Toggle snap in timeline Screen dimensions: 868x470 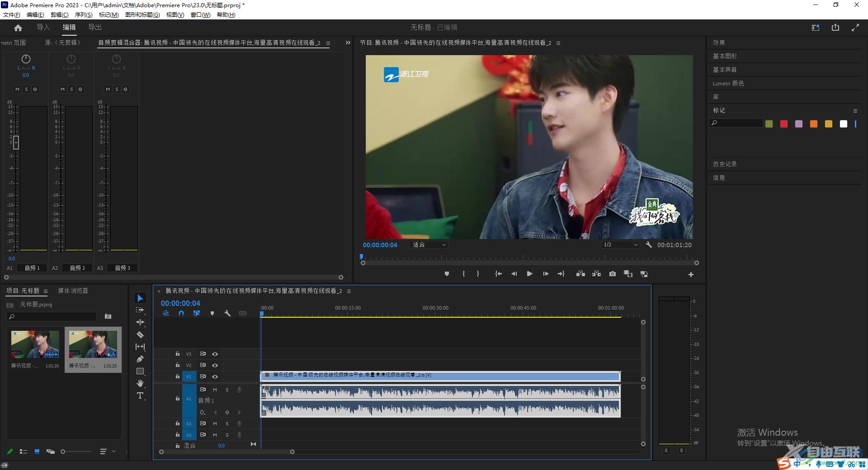tap(181, 313)
